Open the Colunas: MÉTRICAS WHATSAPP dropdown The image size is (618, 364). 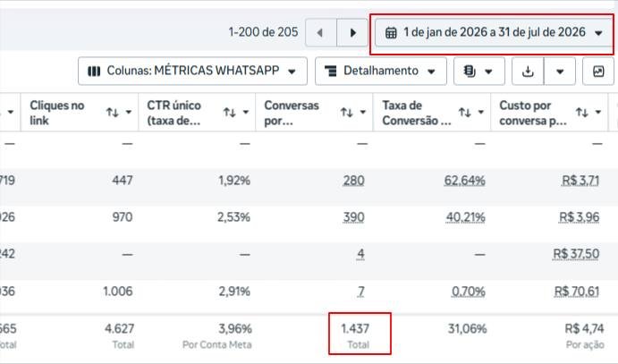pos(192,71)
